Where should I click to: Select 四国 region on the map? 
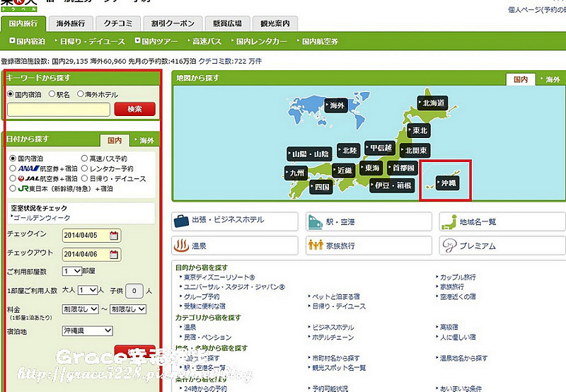321,187
